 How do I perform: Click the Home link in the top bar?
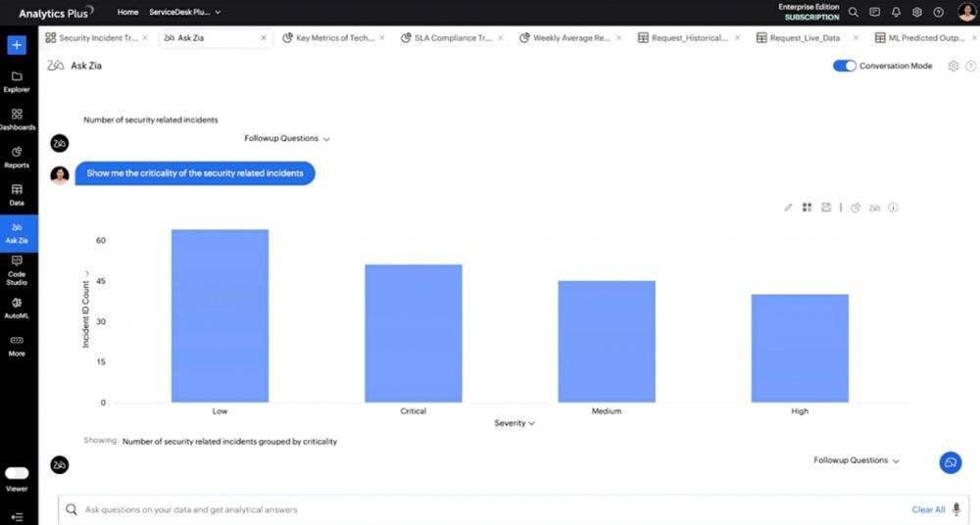coord(127,13)
